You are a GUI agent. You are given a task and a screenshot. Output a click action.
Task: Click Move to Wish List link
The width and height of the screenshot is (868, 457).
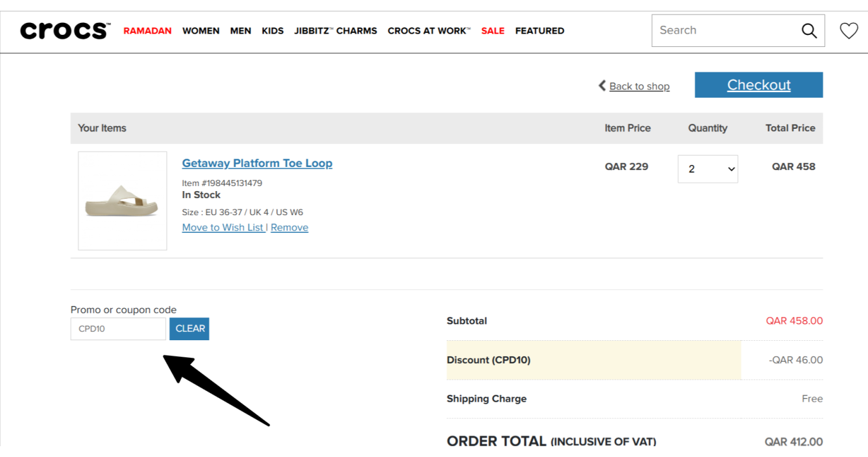[x=223, y=227]
